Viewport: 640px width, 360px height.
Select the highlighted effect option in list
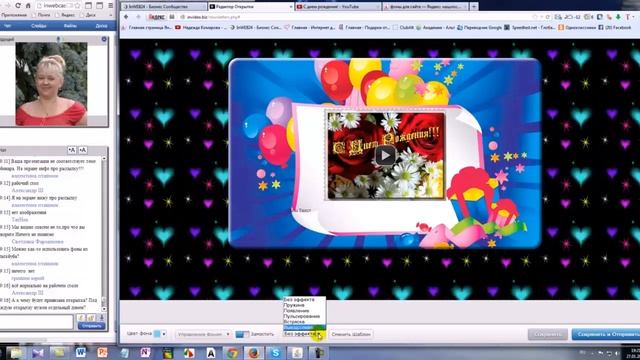[304, 327]
